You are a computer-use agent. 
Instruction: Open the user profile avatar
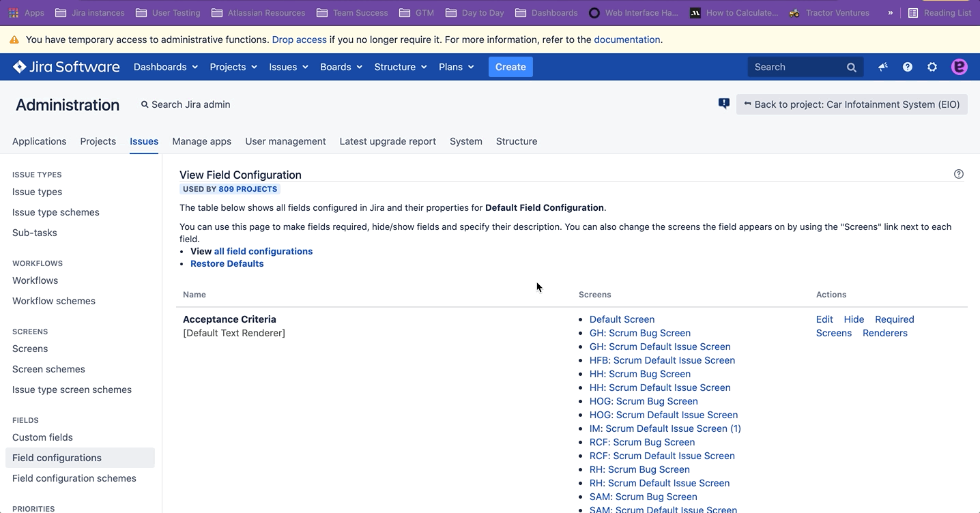coord(960,67)
